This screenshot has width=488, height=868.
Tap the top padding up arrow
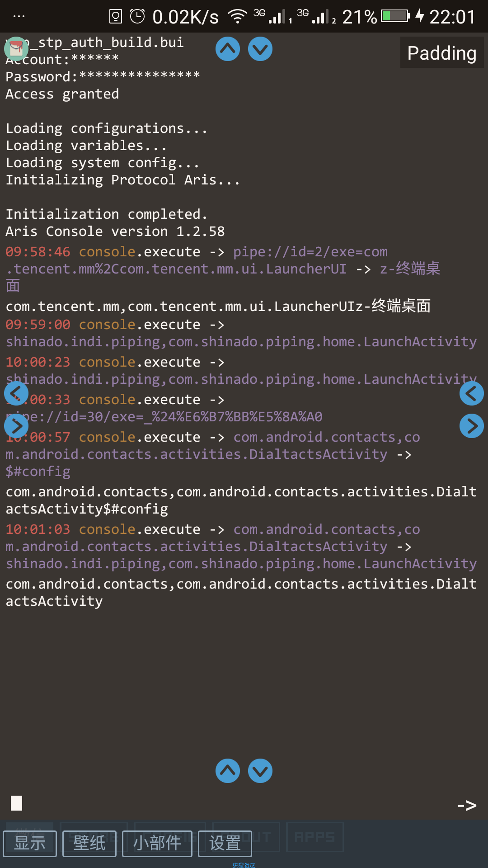[228, 49]
